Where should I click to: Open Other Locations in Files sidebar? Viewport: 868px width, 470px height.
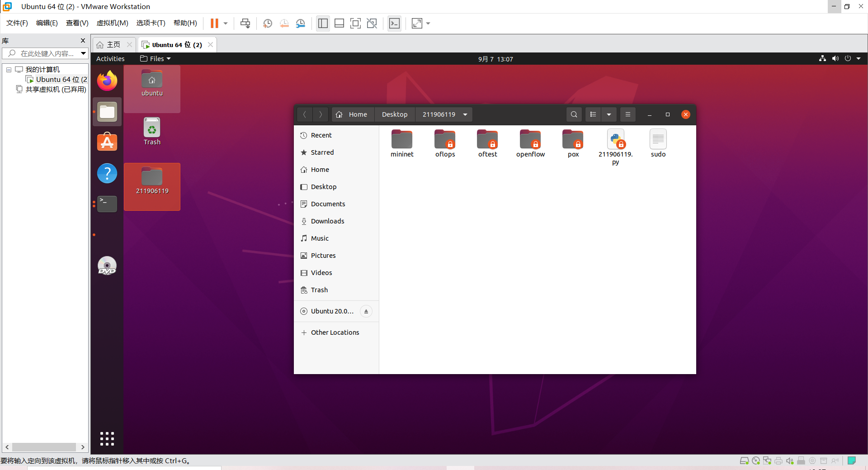coord(336,332)
